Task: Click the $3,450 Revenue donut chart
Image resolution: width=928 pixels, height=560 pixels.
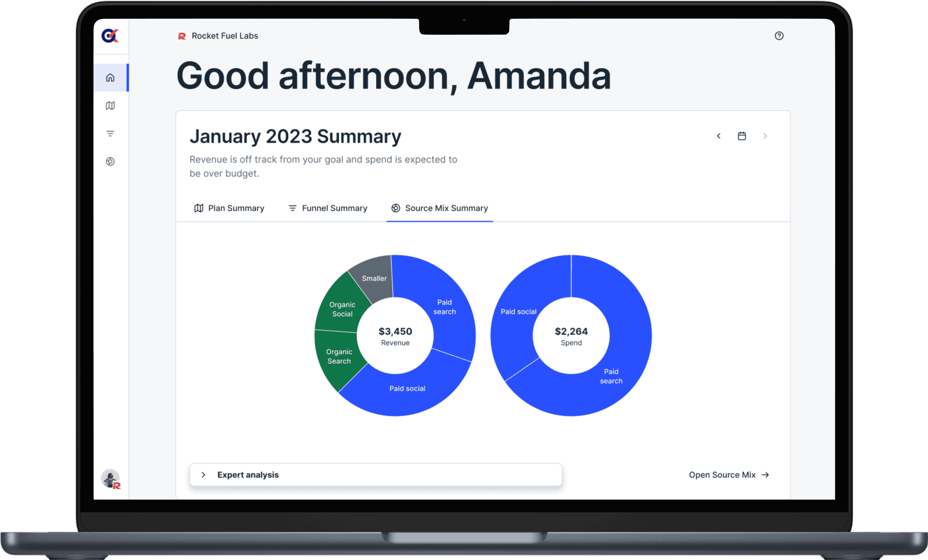Action: tap(393, 335)
